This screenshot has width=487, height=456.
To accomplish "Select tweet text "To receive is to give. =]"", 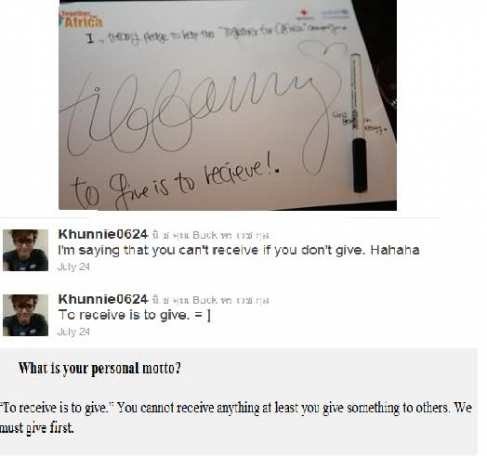I will pyautogui.click(x=134, y=315).
